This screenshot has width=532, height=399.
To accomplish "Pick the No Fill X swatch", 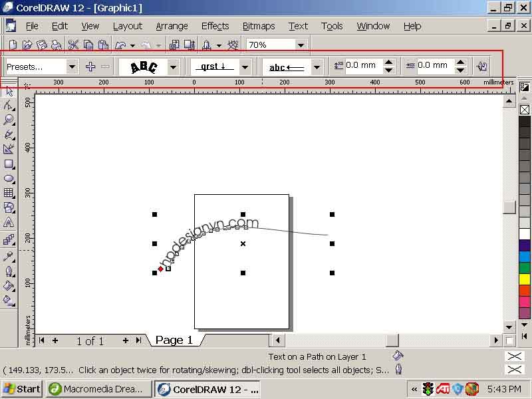I will click(x=525, y=110).
